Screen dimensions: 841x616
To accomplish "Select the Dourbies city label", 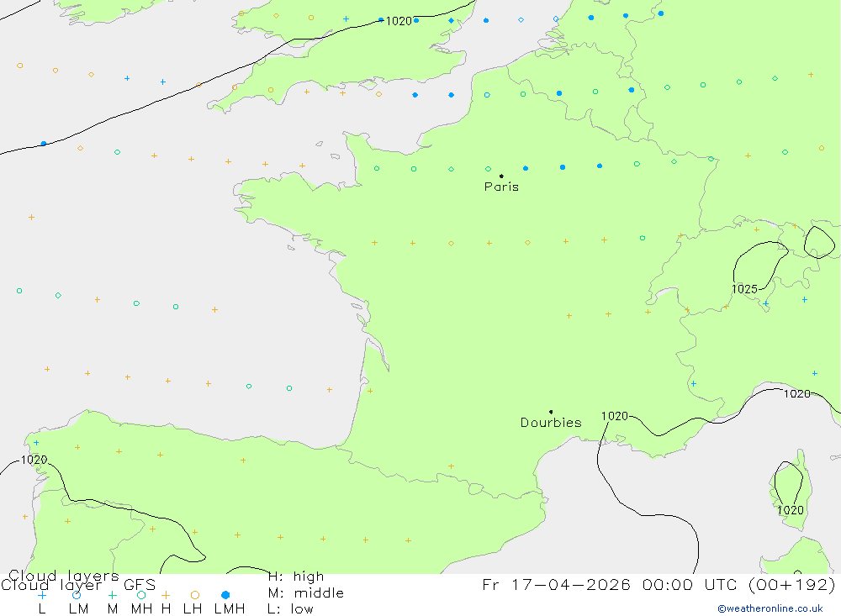I will [551, 423].
